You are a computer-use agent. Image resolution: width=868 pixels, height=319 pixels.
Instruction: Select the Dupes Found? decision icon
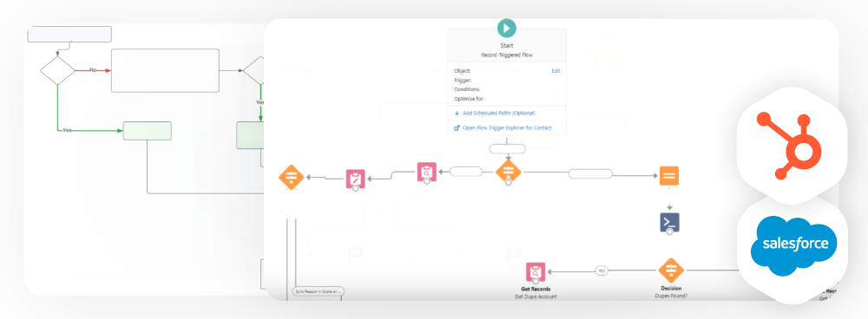point(672,271)
